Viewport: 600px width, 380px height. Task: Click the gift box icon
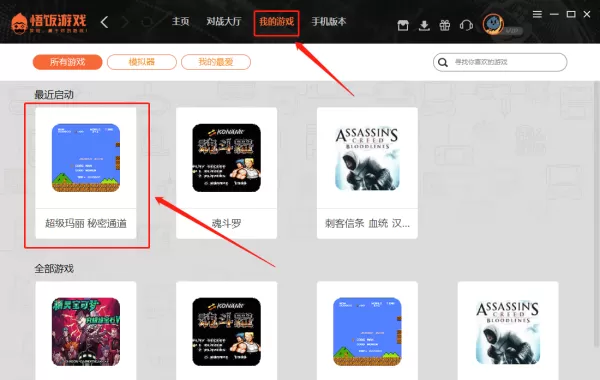tap(445, 26)
